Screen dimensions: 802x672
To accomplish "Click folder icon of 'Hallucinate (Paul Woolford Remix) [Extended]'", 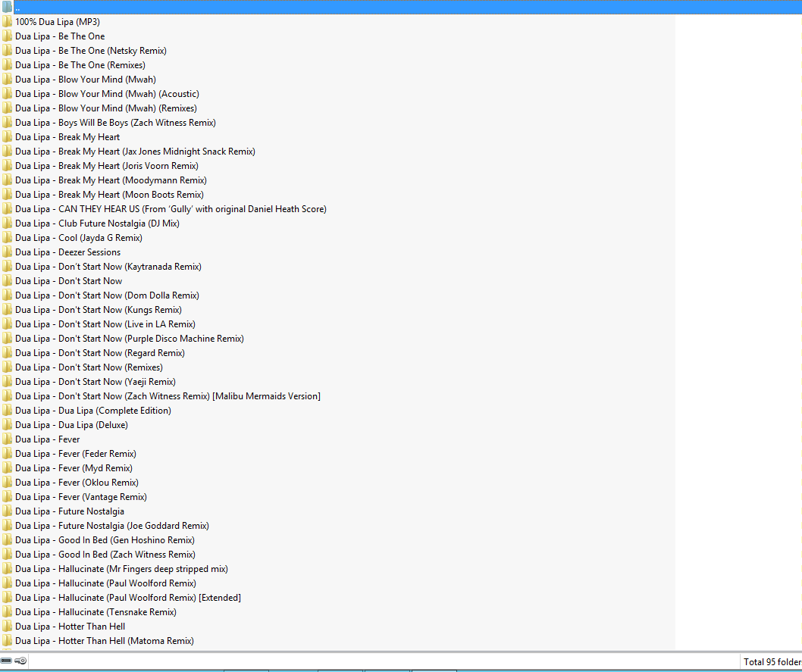I will 7,598.
